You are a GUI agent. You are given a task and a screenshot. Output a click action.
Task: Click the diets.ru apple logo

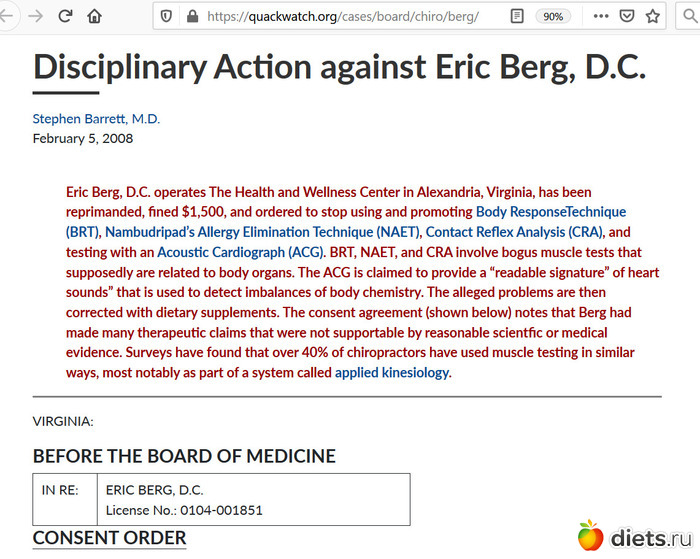590,535
